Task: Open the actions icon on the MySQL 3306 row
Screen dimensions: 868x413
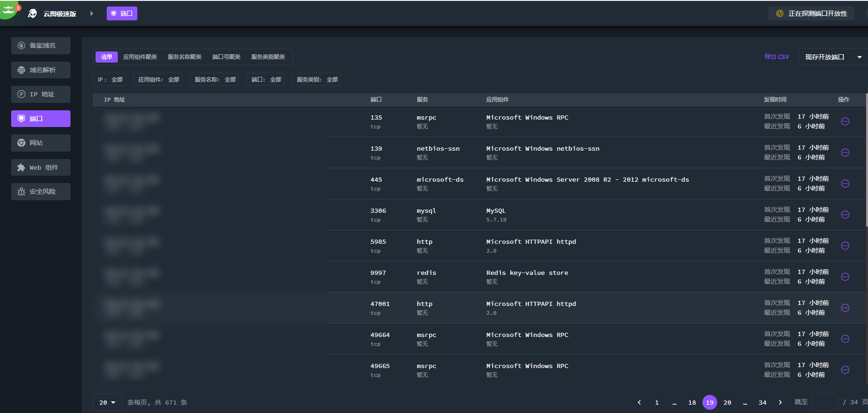Action: pos(845,215)
